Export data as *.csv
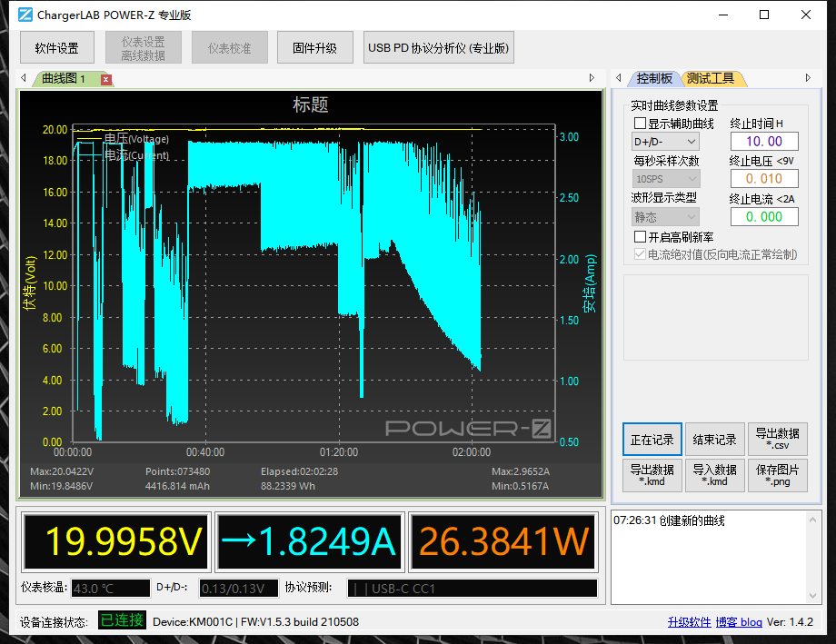 pos(777,440)
